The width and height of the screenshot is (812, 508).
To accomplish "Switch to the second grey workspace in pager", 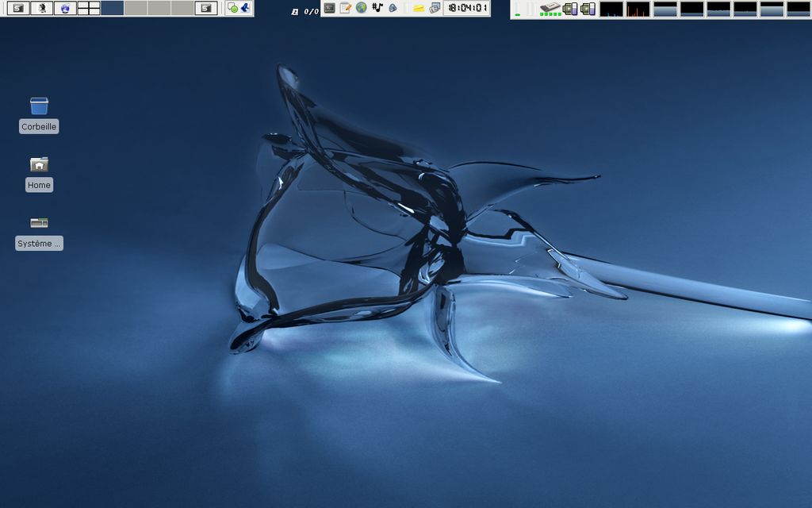I will click(159, 8).
